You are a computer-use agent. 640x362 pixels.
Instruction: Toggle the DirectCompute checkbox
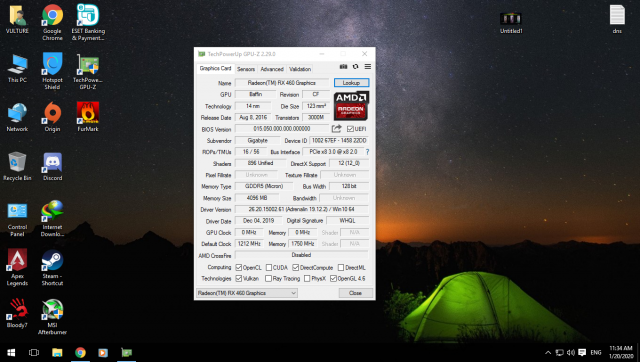pos(296,268)
